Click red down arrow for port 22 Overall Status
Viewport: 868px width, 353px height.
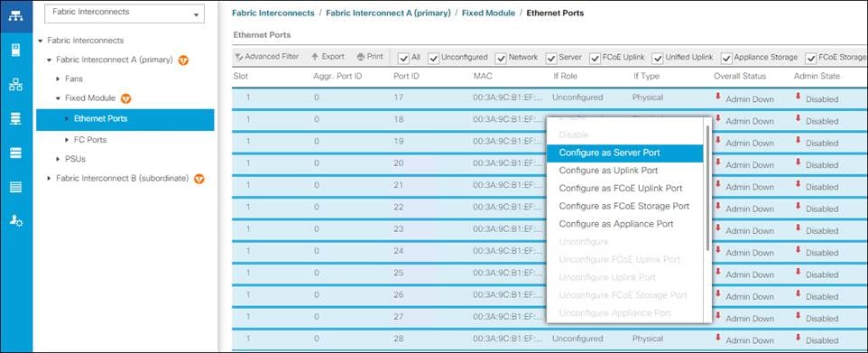718,206
